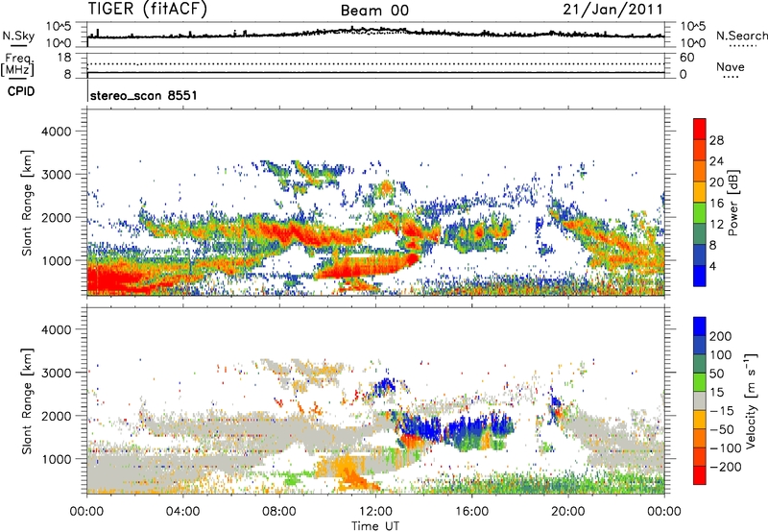Click the "Slant Range [km]" label of the power panel

tap(27, 203)
